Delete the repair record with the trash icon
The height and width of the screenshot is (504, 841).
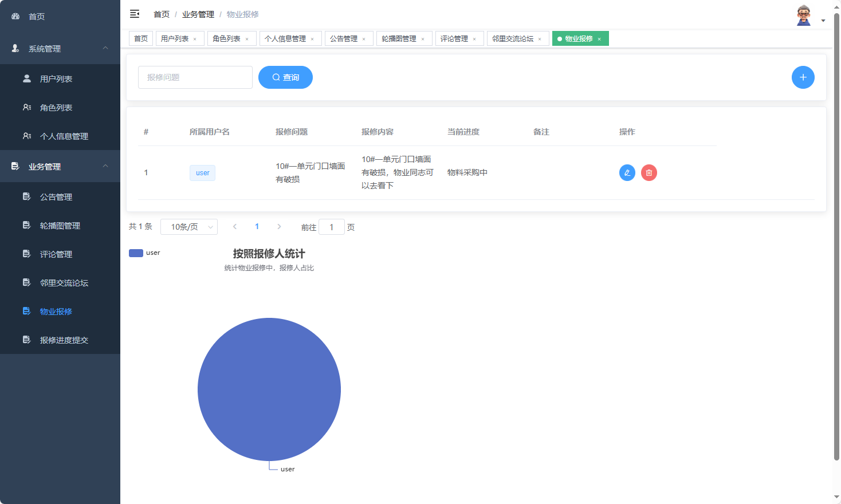point(649,172)
